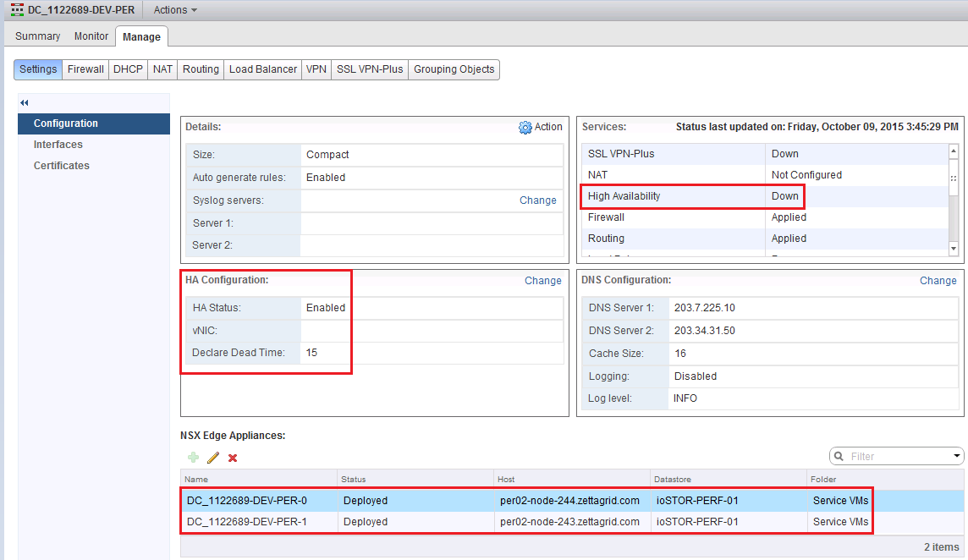Select the Manage tab

tap(141, 36)
